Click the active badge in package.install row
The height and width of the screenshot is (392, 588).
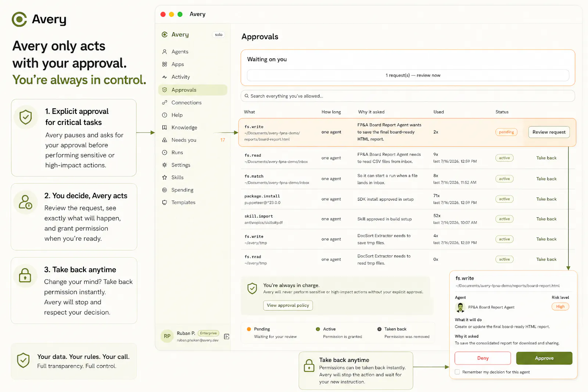[504, 199]
